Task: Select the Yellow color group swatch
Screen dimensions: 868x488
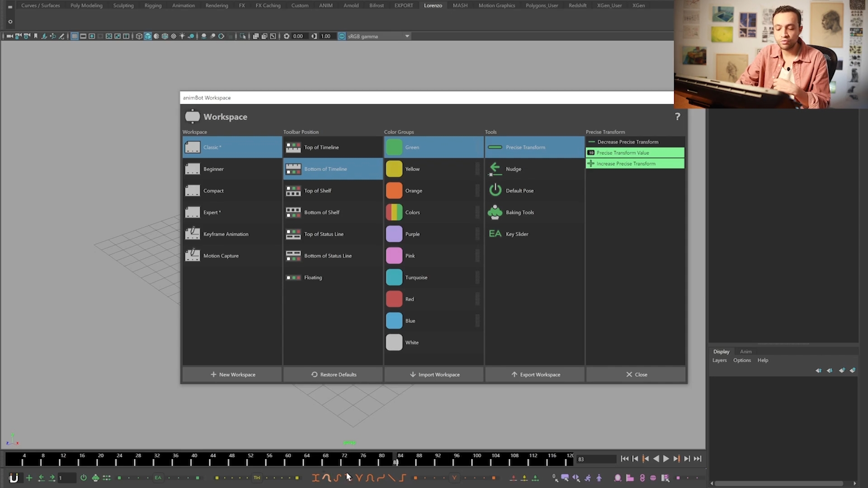Action: (x=394, y=169)
